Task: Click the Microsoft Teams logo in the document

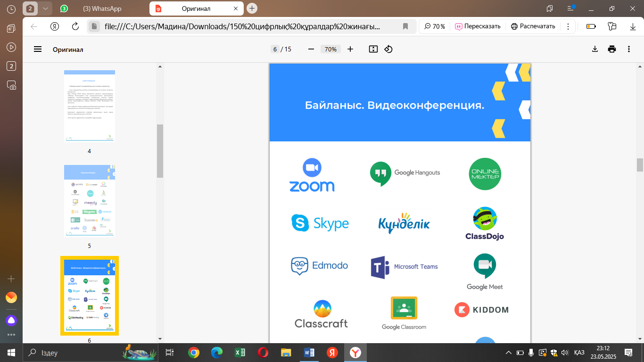Action: (x=405, y=267)
